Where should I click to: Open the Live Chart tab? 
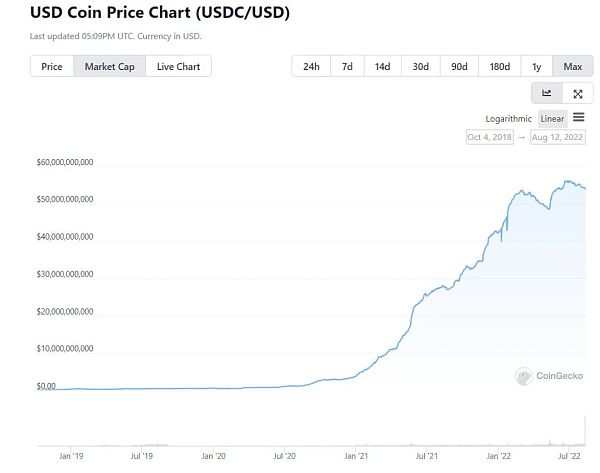click(178, 67)
